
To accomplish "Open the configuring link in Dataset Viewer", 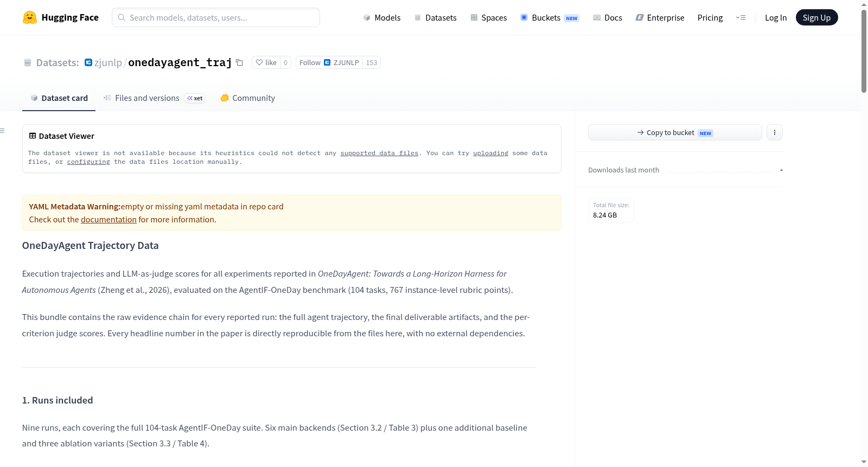I will pyautogui.click(x=88, y=162).
